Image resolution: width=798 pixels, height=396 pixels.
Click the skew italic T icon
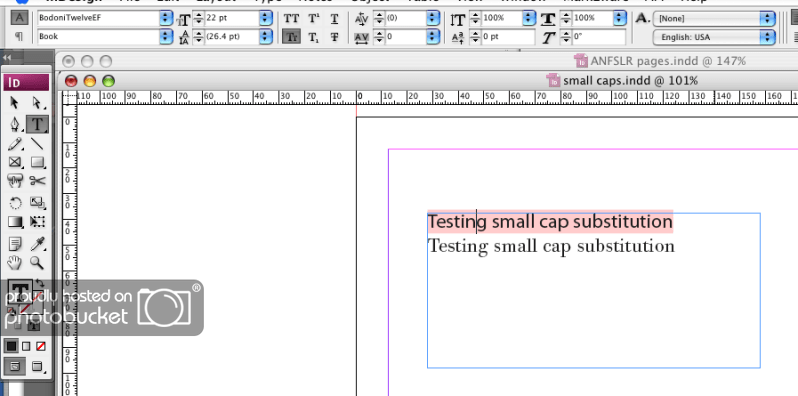click(548, 37)
